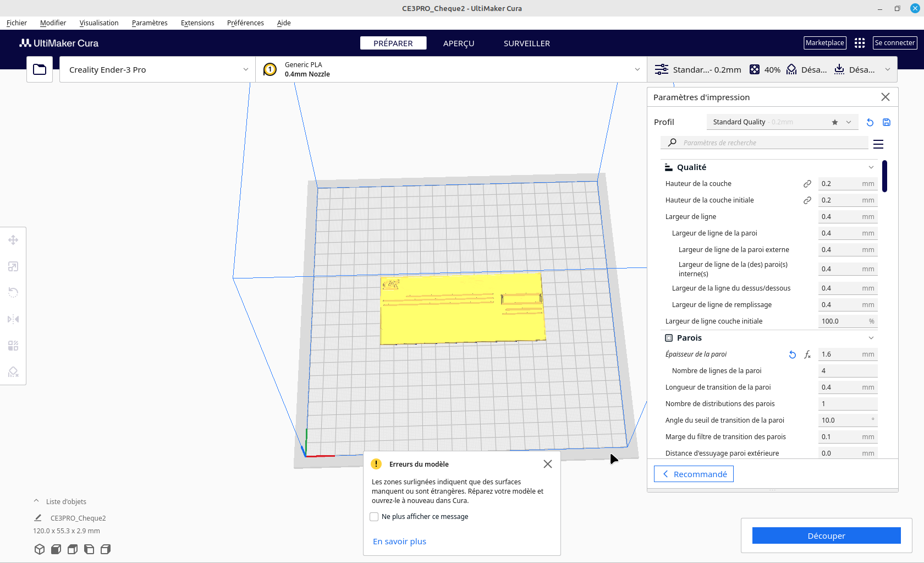Toggle link icon for Hauteur de la couche
Screen dimensions: 924x563
pos(807,184)
